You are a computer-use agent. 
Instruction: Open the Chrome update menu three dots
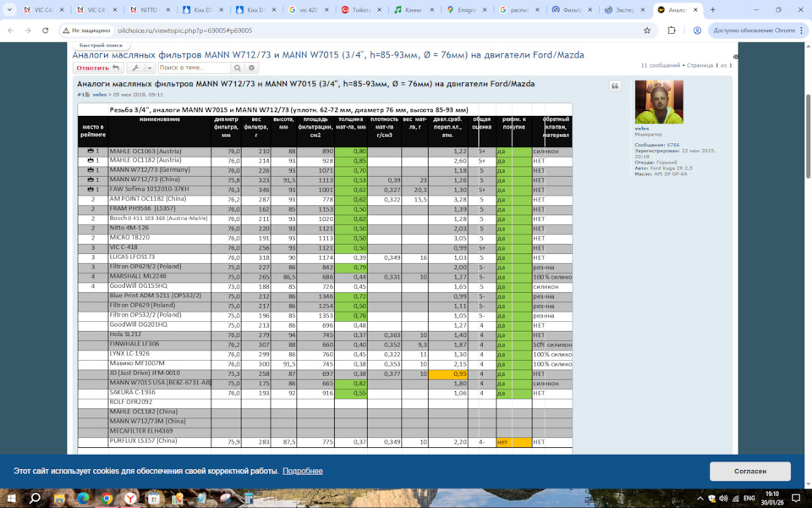pos(801,30)
